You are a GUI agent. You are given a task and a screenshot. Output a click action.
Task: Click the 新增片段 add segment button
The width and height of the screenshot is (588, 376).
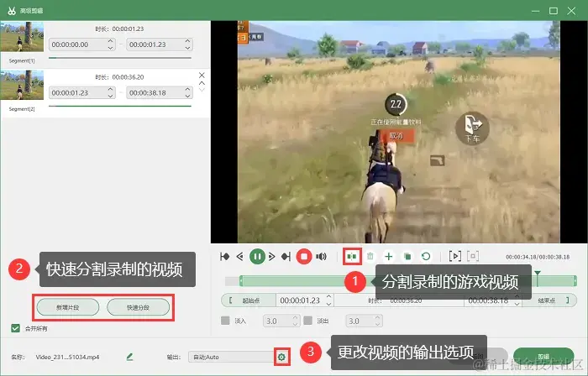pos(68,307)
